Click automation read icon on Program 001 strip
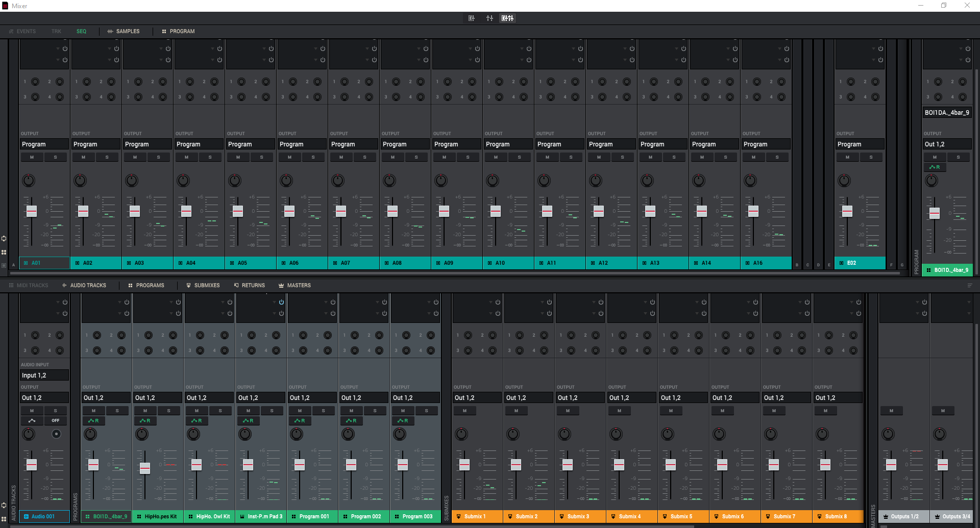The height and width of the screenshot is (528, 980). pos(300,421)
